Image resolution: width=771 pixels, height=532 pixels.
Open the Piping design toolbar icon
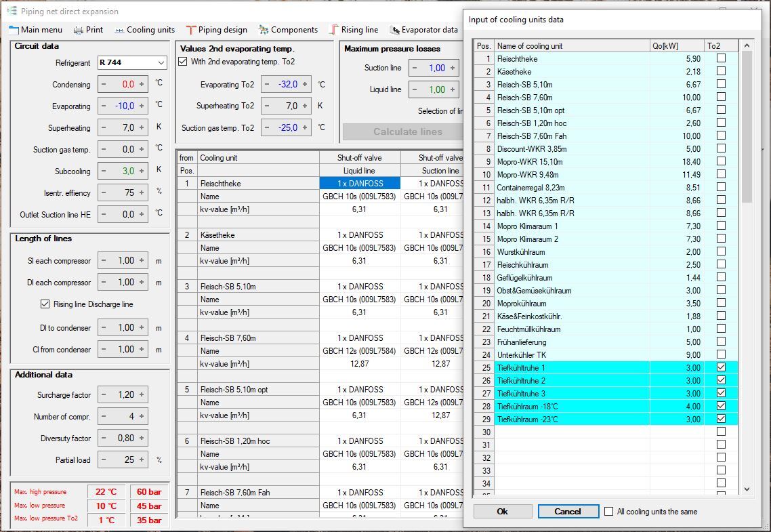(191, 30)
